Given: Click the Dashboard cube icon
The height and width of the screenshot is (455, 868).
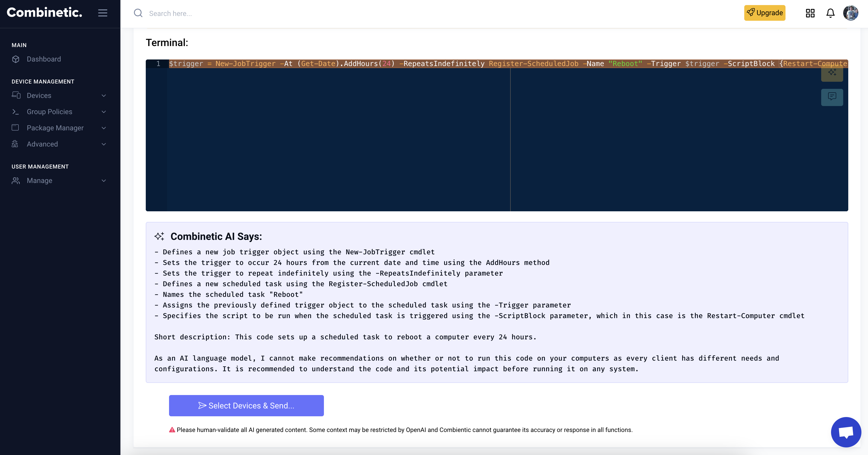Looking at the screenshot, I should tap(15, 59).
